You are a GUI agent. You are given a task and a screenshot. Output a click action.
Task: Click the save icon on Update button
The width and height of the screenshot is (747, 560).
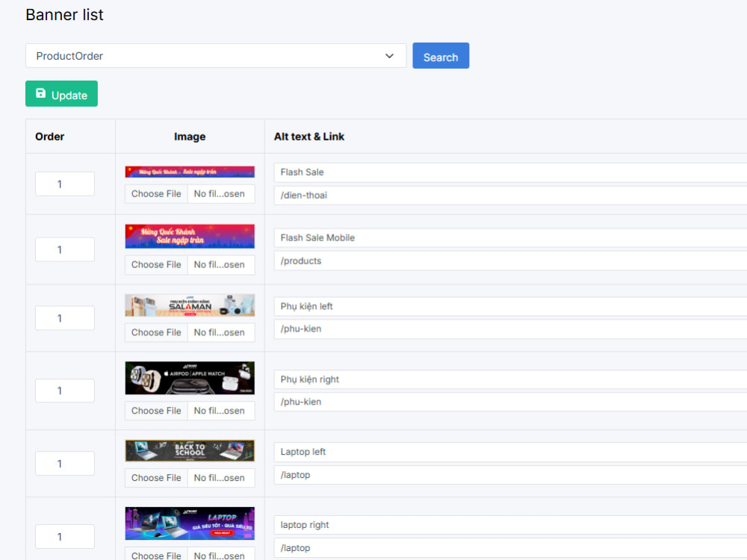coord(41,94)
